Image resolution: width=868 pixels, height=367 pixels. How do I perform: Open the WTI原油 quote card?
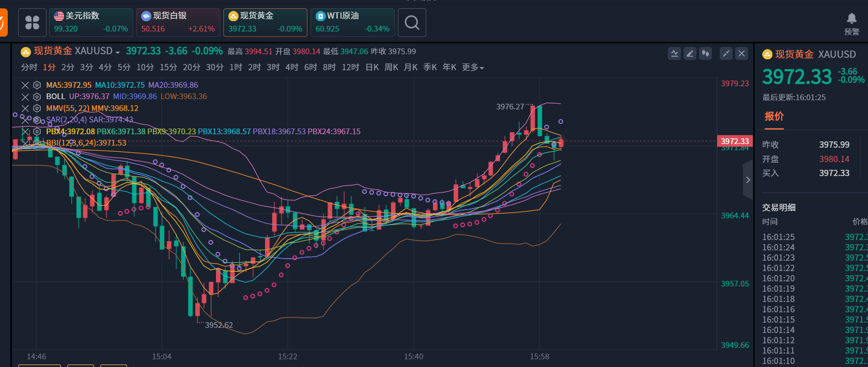coord(352,23)
